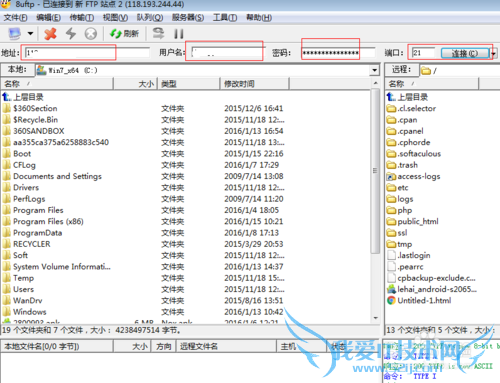This screenshot has height=383, width=500.
Task: Open the connect button dropdown arrow
Action: 493,53
